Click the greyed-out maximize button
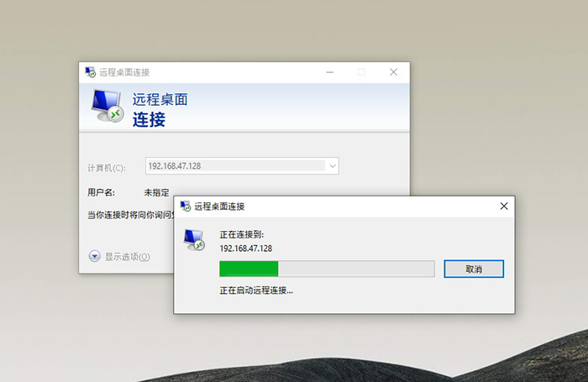This screenshot has width=588, height=382. tap(361, 72)
